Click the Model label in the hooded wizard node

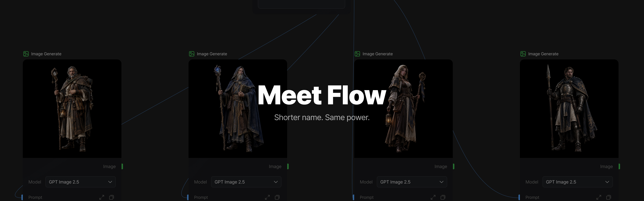201,182
